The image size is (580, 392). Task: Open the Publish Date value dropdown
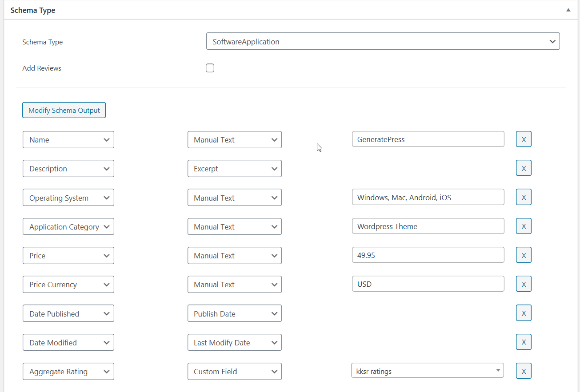(x=234, y=313)
